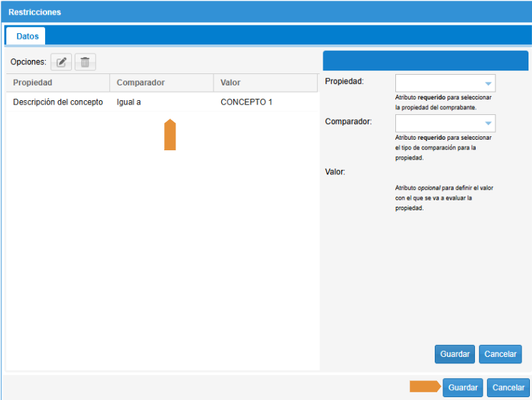This screenshot has height=400, width=532.
Task: Open the Comparador dropdown arrow
Action: 488,124
